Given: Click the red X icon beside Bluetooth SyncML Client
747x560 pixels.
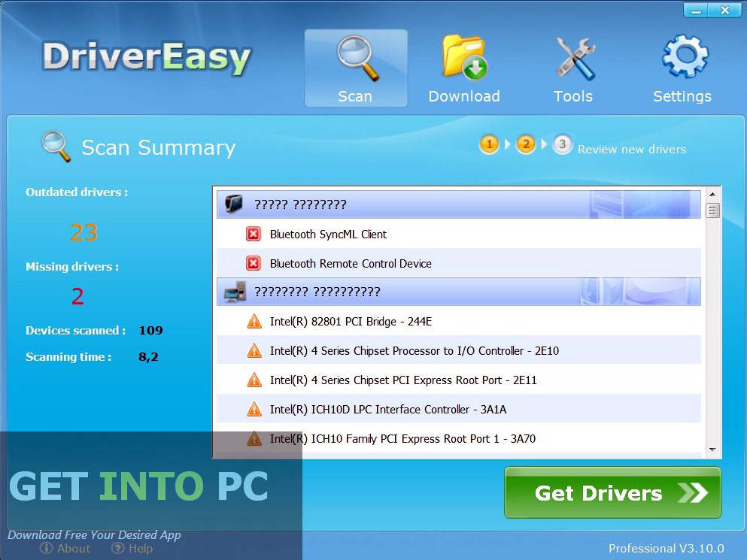Looking at the screenshot, I should tap(254, 235).
